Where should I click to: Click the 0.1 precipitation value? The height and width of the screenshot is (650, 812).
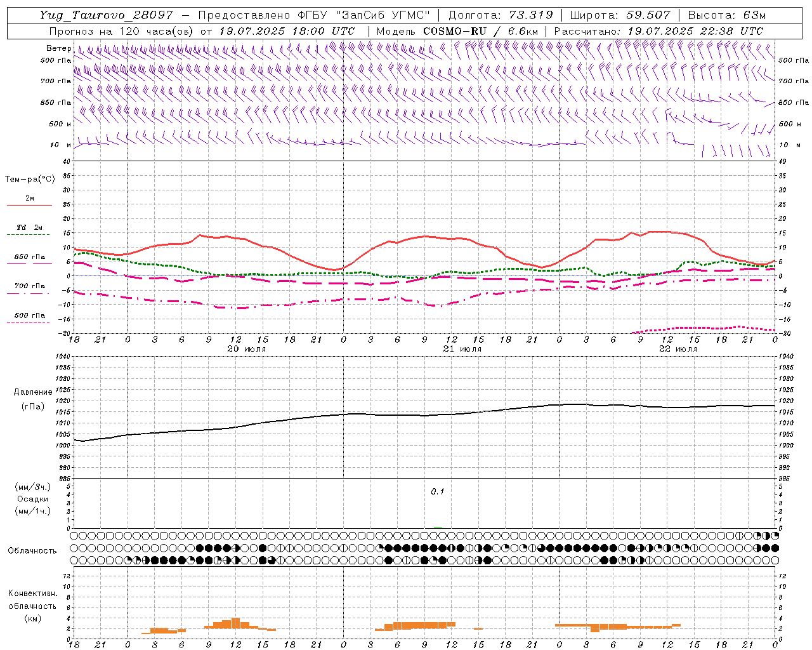pyautogui.click(x=438, y=492)
